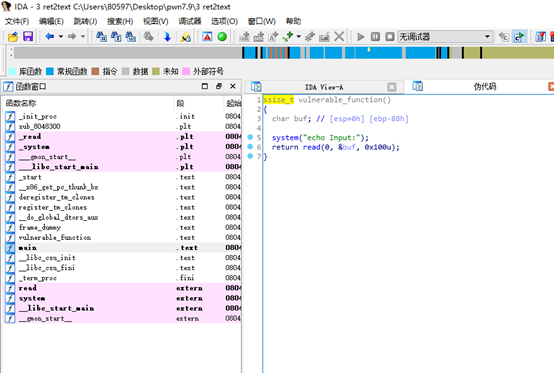
Task: Click the highlighted ssize_t in pseudocode
Action: 279,100
